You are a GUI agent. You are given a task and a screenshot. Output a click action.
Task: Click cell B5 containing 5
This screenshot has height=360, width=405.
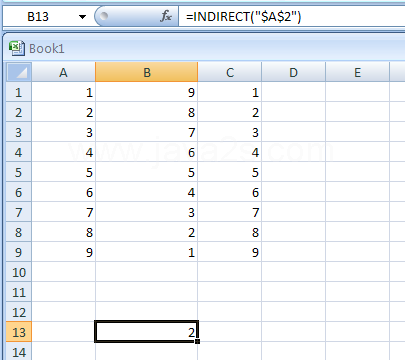(147, 172)
